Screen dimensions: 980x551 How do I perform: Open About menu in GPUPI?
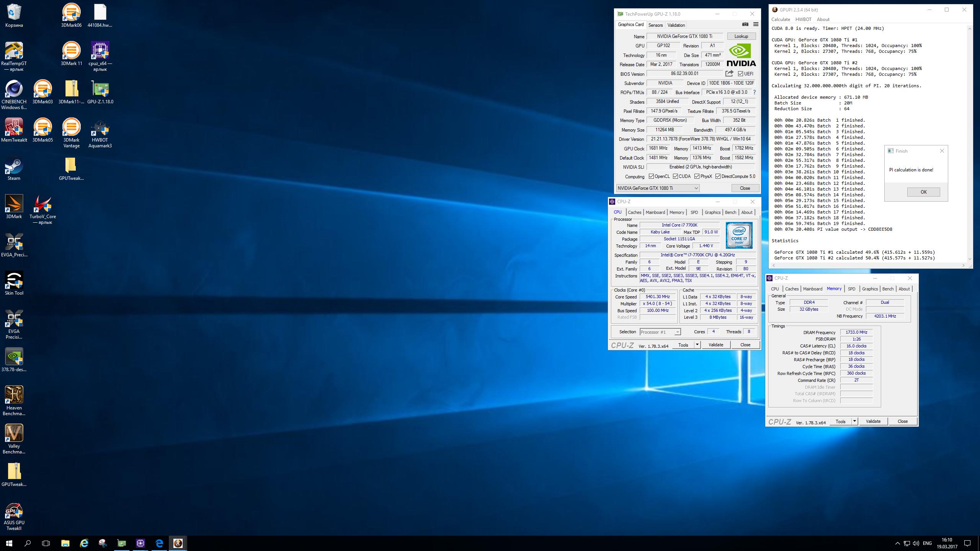(823, 19)
